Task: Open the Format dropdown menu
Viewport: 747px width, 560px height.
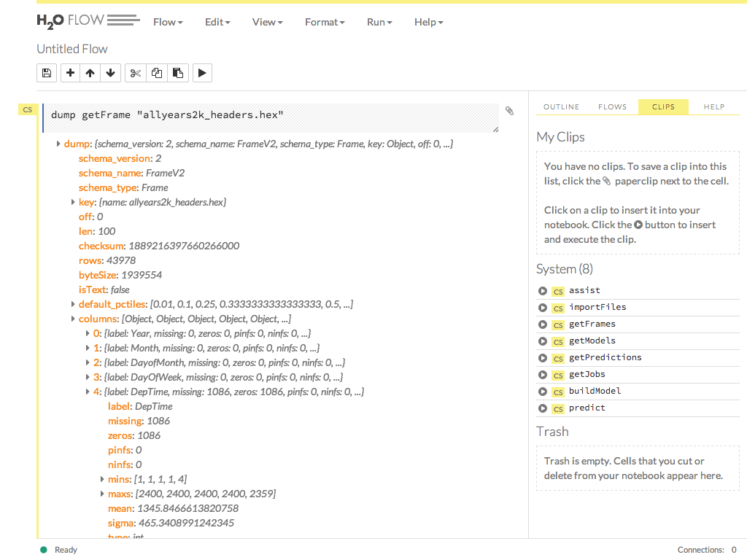Action: (x=325, y=22)
